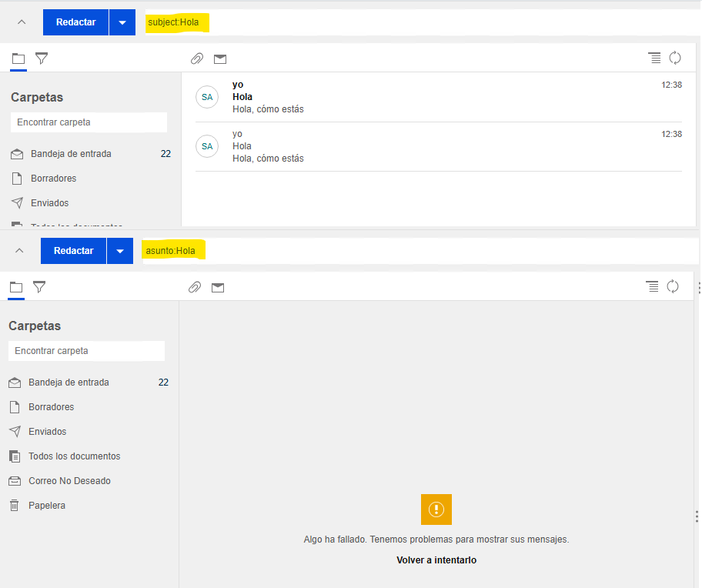Click Redactar button next to asunto:Hola search
The image size is (702, 588).
click(74, 251)
